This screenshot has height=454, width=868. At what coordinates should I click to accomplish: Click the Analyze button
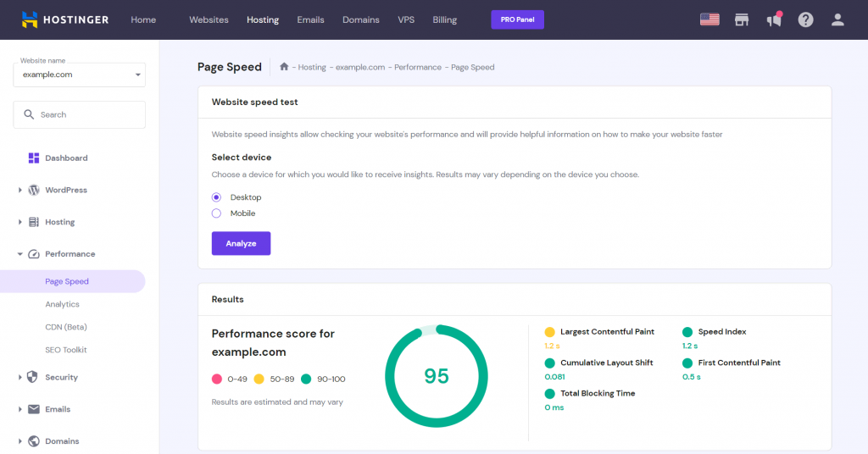241,244
